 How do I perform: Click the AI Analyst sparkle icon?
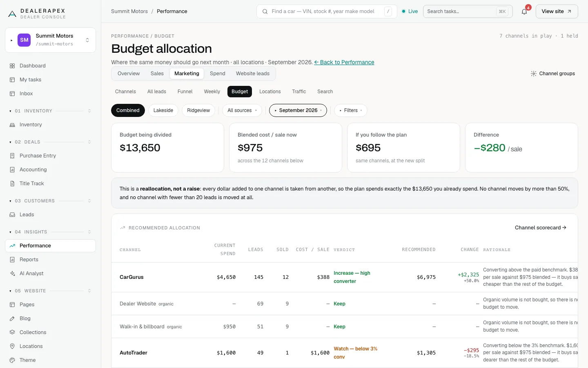pyautogui.click(x=12, y=274)
